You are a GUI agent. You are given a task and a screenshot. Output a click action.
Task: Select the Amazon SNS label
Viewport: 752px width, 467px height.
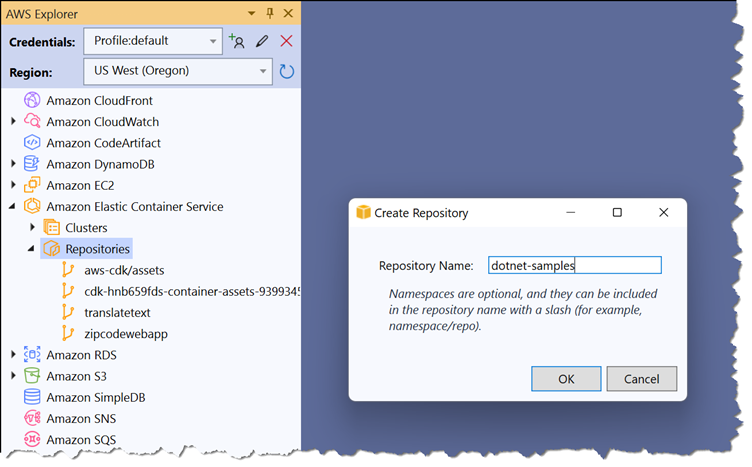[81, 418]
